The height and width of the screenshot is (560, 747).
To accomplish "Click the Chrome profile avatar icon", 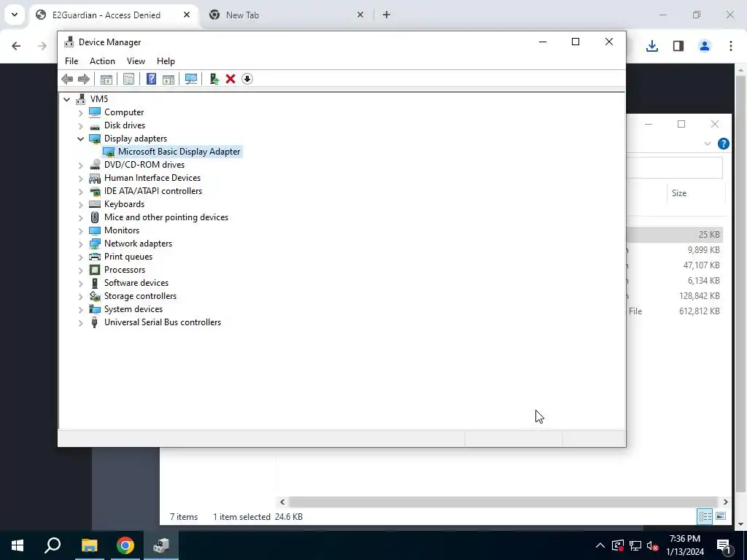I will (705, 46).
